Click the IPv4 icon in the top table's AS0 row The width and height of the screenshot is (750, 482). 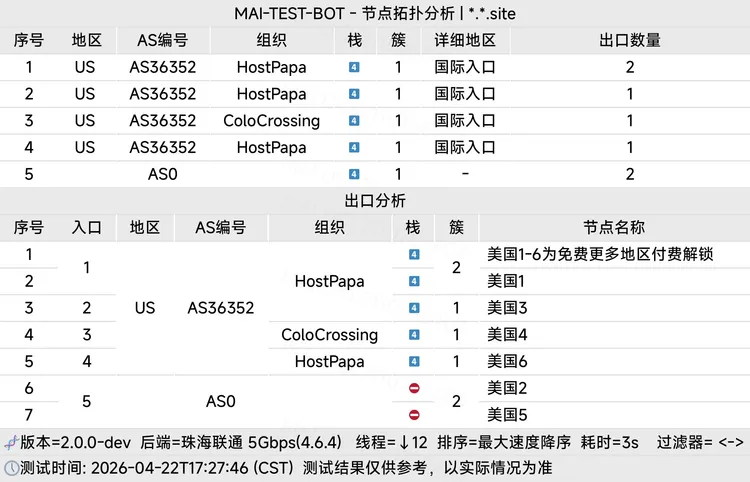pyautogui.click(x=354, y=174)
